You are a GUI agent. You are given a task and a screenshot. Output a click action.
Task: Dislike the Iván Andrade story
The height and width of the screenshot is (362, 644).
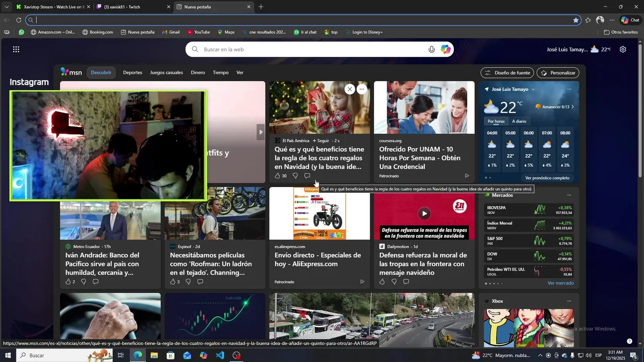click(x=84, y=282)
